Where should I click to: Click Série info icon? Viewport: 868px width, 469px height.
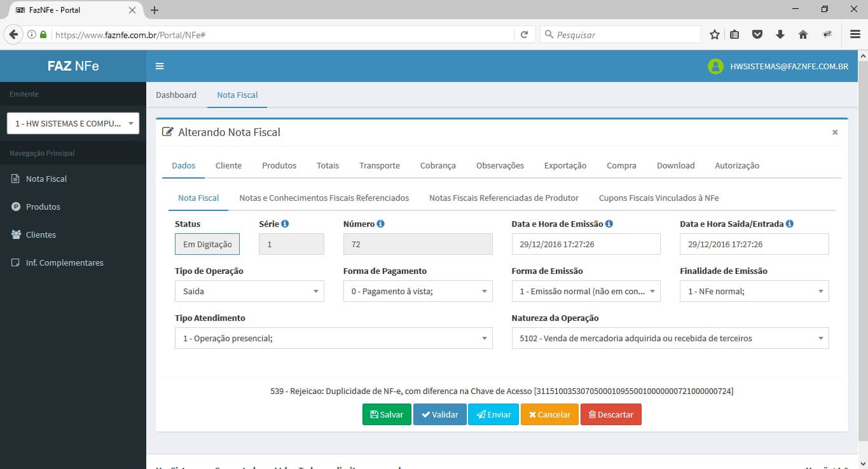285,224
